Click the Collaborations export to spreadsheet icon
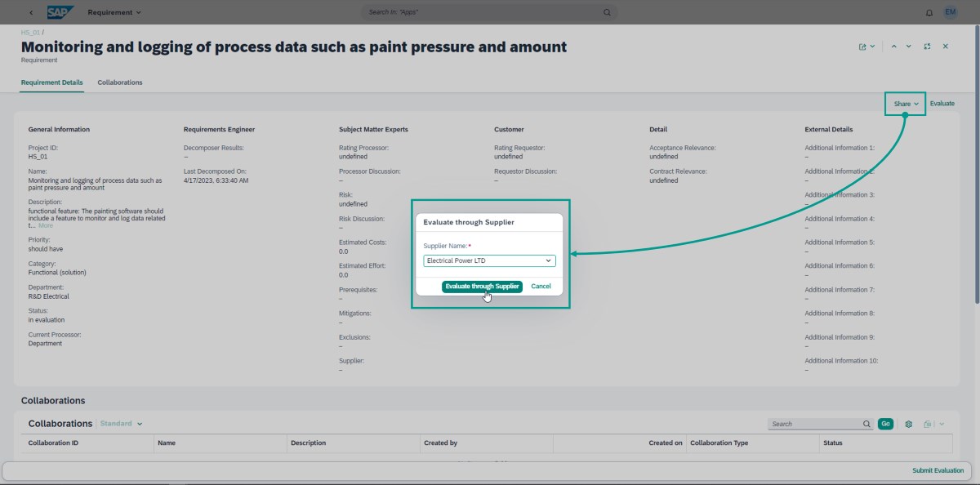Image resolution: width=980 pixels, height=485 pixels. coord(928,425)
